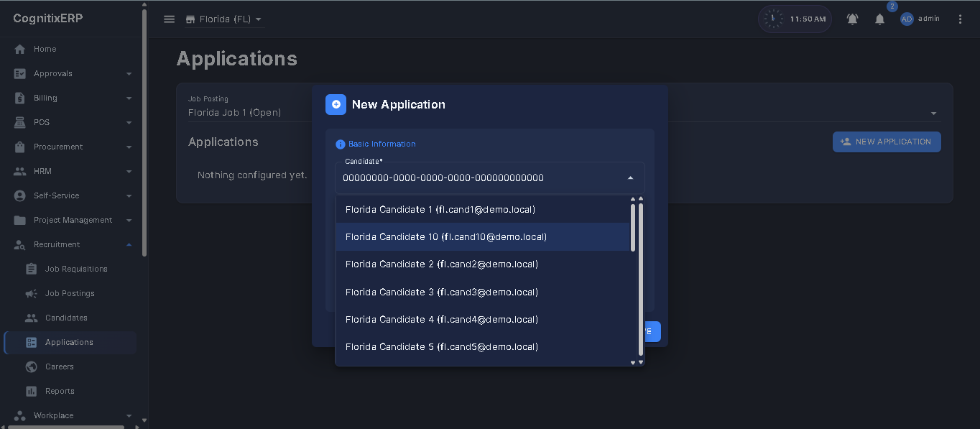Click the Basic Information section heading
Screen dimensions: 980x429
pos(382,144)
